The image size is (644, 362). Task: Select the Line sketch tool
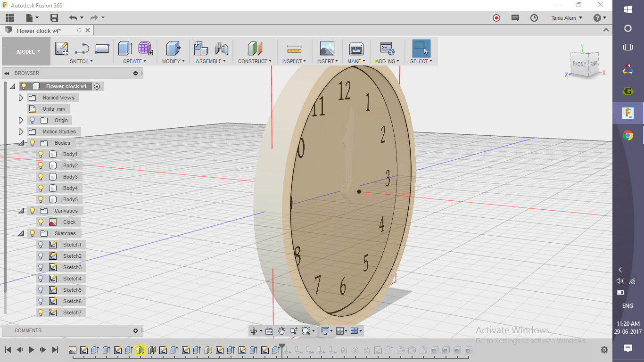(x=82, y=49)
